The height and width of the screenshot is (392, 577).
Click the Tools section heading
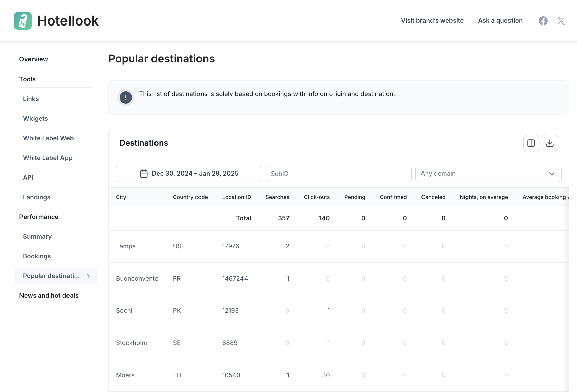click(x=27, y=79)
